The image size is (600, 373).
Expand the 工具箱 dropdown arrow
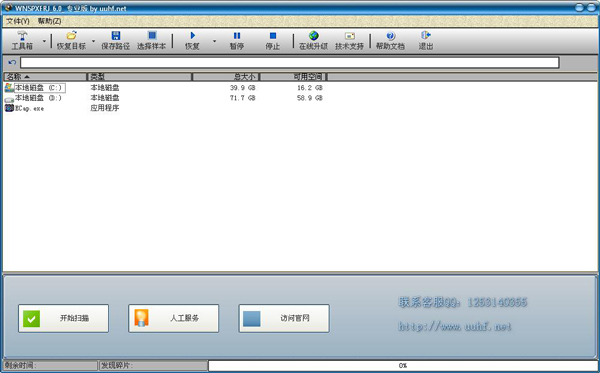pos(44,41)
